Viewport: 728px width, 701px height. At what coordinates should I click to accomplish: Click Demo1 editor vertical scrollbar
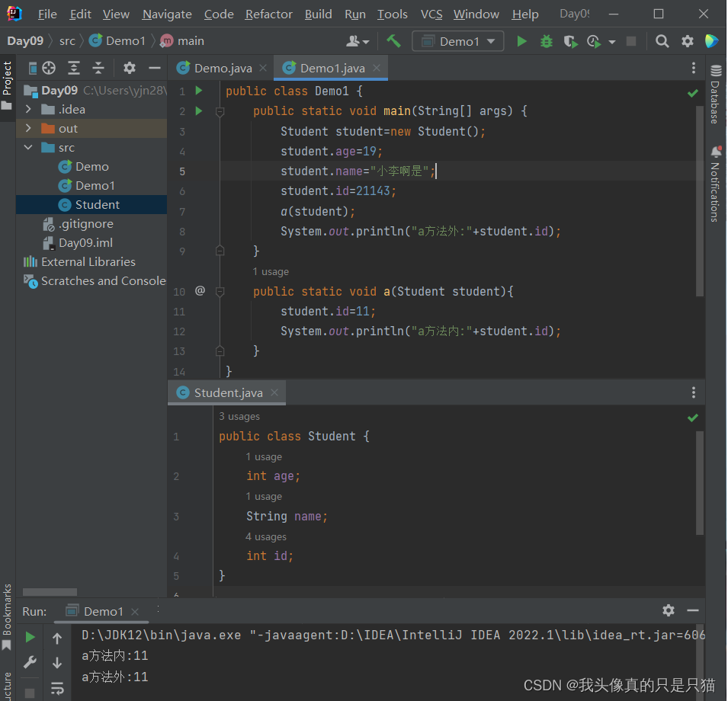click(700, 200)
